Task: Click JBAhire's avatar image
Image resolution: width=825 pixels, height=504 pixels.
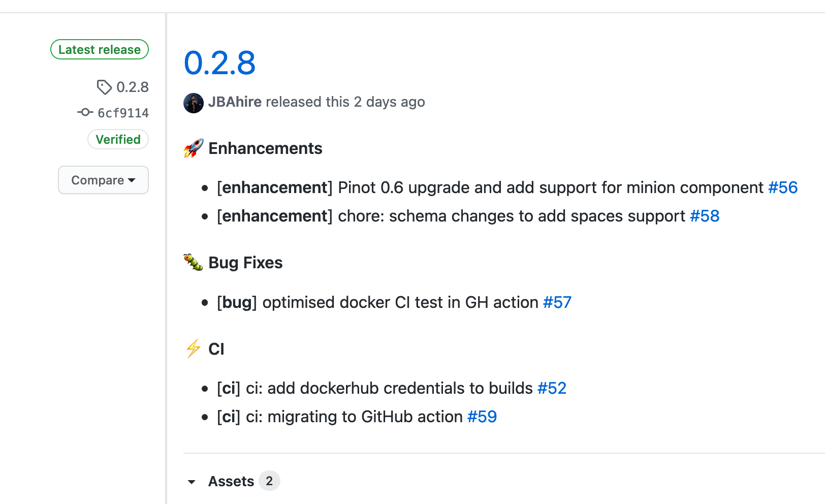Action: tap(194, 103)
